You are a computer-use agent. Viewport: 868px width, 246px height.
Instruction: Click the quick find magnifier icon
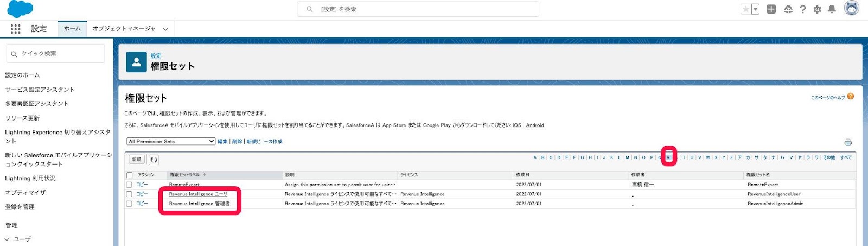14,54
